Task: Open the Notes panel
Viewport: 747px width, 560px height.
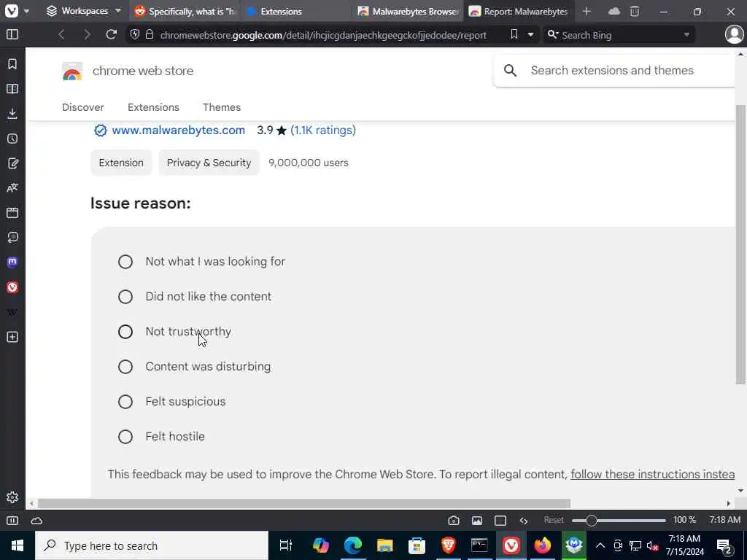Action: (12, 163)
